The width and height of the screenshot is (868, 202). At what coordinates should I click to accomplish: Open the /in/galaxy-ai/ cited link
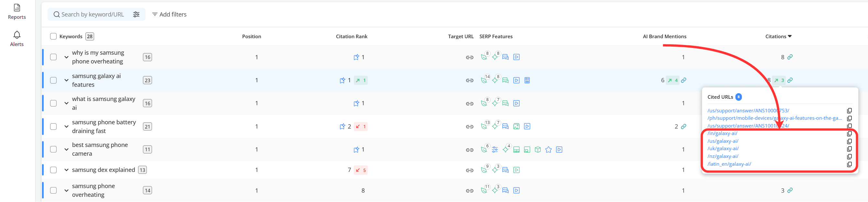[x=722, y=134]
